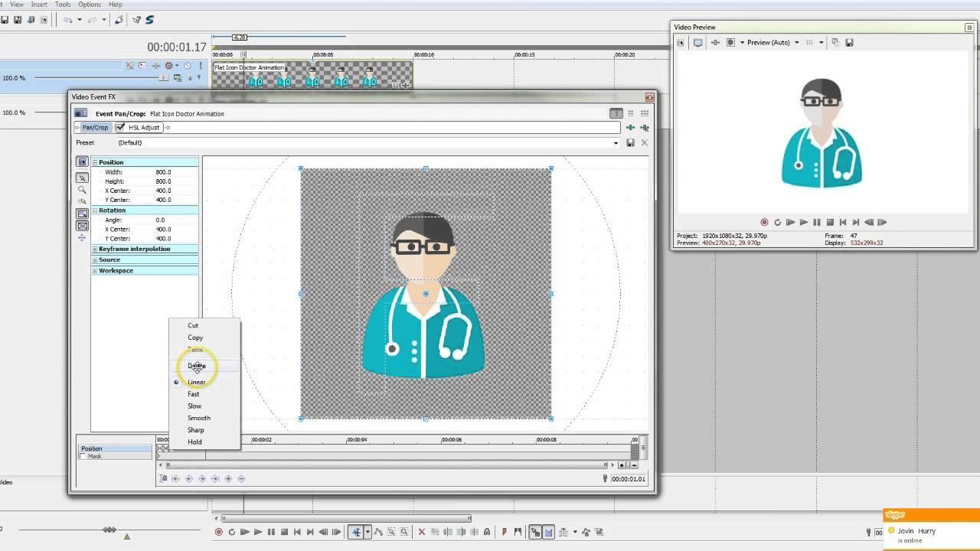Click Play From Start in Video Preview
The image size is (980, 551).
coord(791,223)
